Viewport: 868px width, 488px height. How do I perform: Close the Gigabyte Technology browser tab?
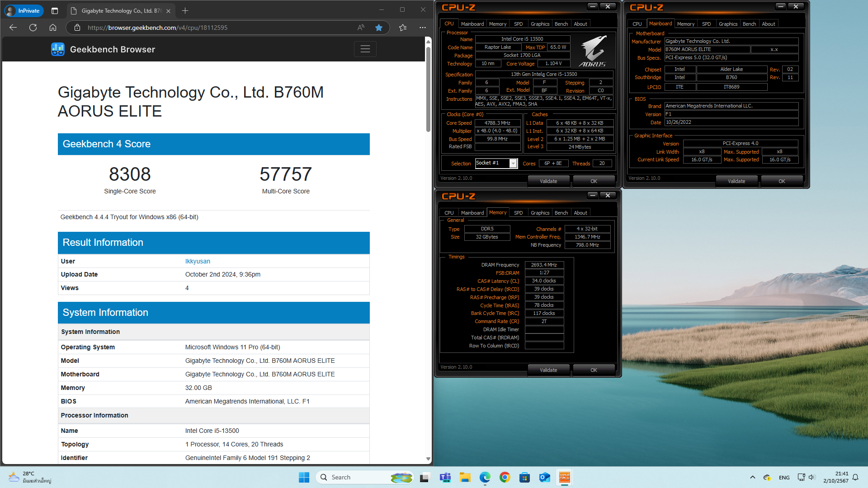pyautogui.click(x=169, y=11)
